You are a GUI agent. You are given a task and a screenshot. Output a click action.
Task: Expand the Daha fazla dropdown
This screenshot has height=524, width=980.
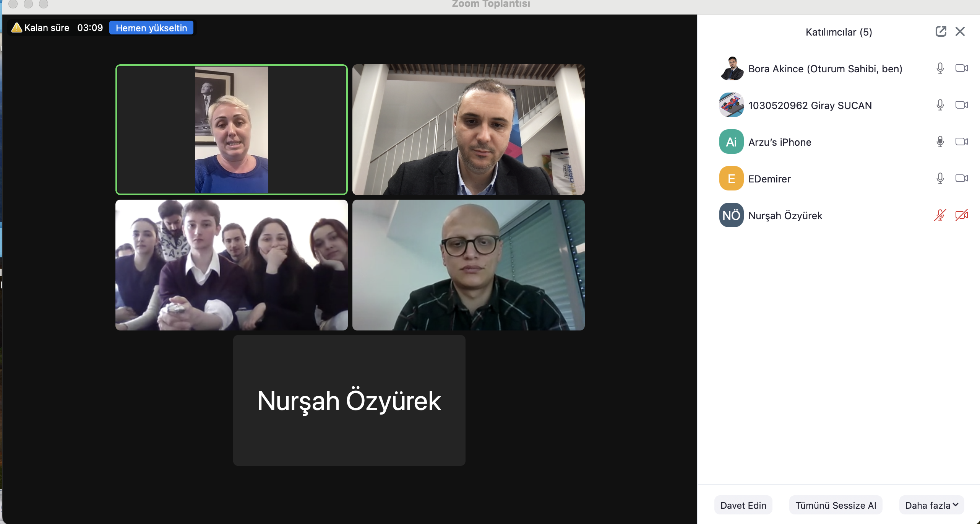coord(931,505)
